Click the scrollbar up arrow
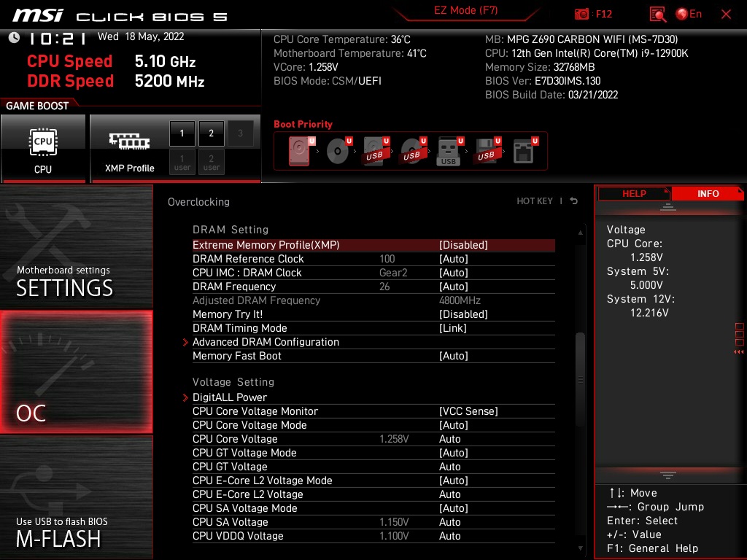Screen dimensions: 747x560 pyautogui.click(x=580, y=233)
